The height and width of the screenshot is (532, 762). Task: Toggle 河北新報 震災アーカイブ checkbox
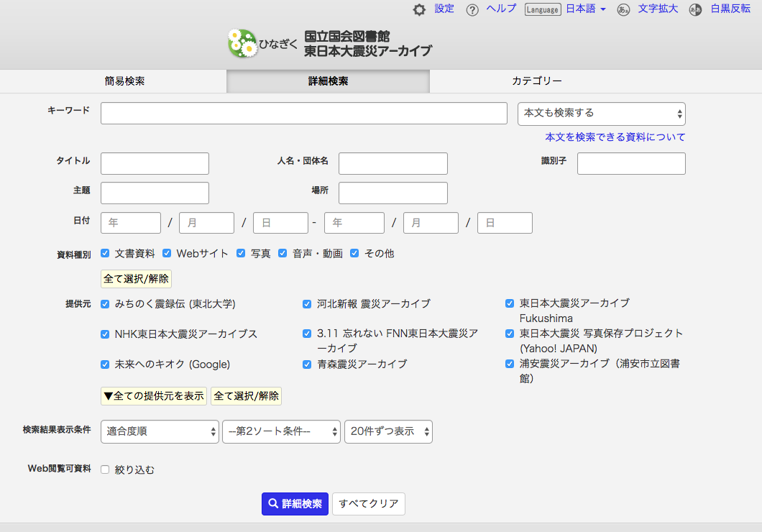click(307, 304)
